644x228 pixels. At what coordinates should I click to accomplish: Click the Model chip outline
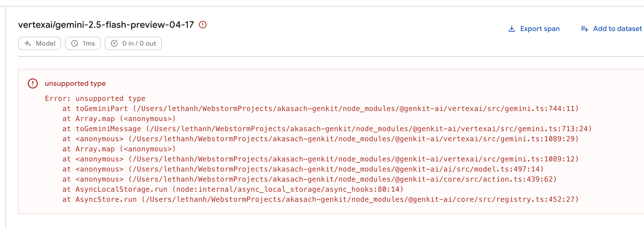pos(39,43)
